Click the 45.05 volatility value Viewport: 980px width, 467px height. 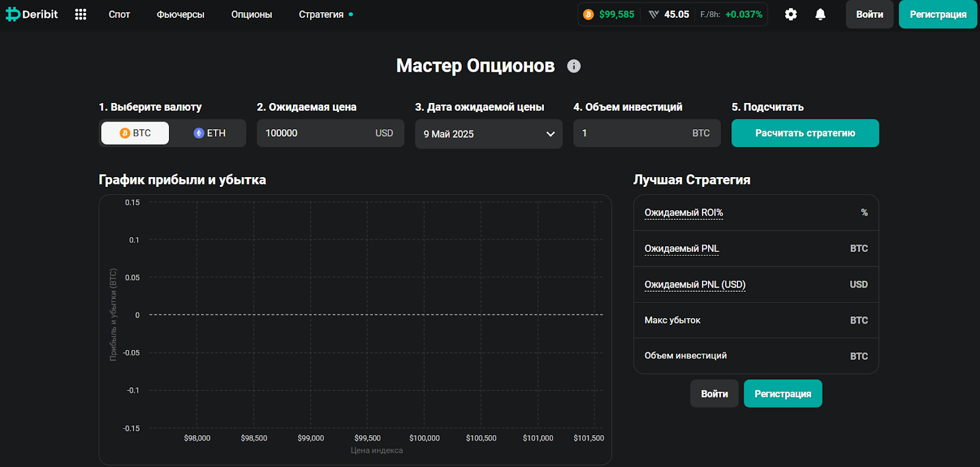[x=677, y=14]
